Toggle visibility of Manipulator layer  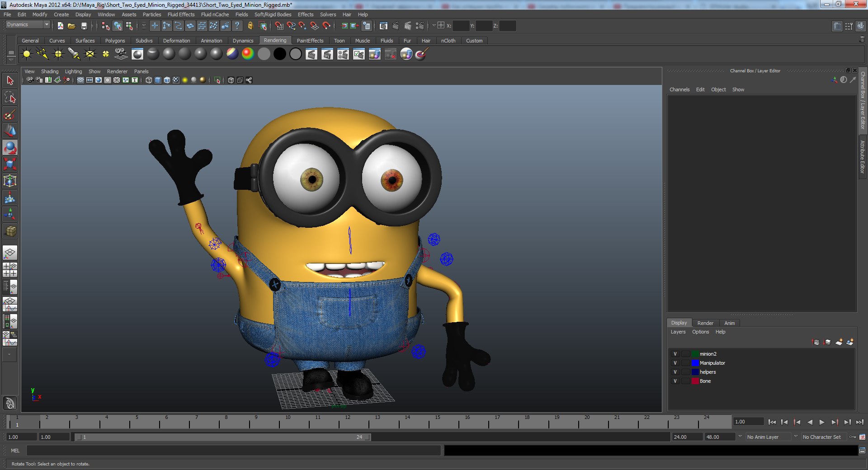pyautogui.click(x=675, y=363)
